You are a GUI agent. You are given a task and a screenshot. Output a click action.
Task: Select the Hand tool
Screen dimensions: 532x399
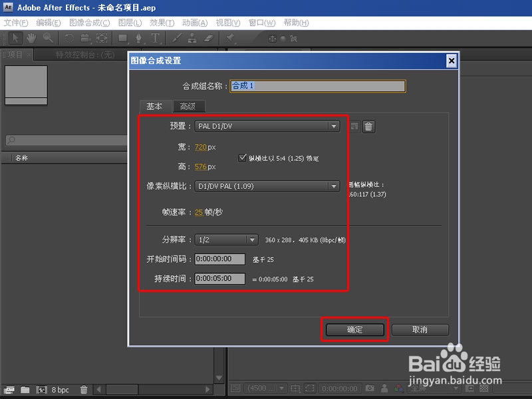pyautogui.click(x=31, y=38)
